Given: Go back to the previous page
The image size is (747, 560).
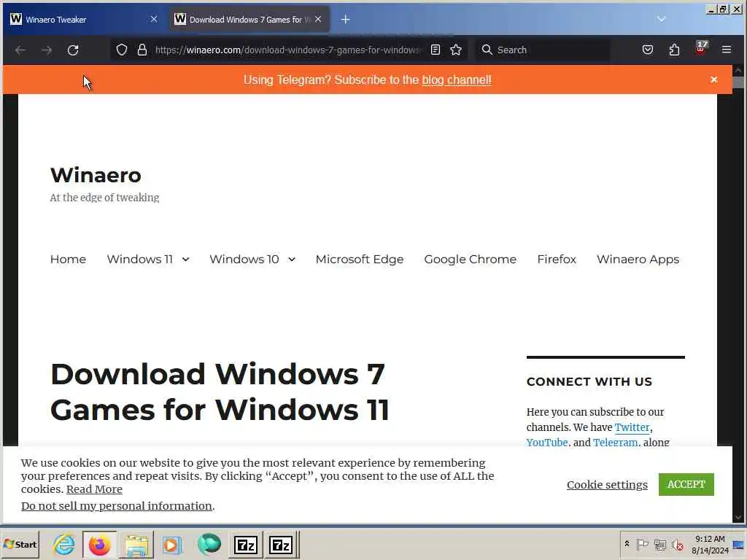Looking at the screenshot, I should (x=20, y=50).
